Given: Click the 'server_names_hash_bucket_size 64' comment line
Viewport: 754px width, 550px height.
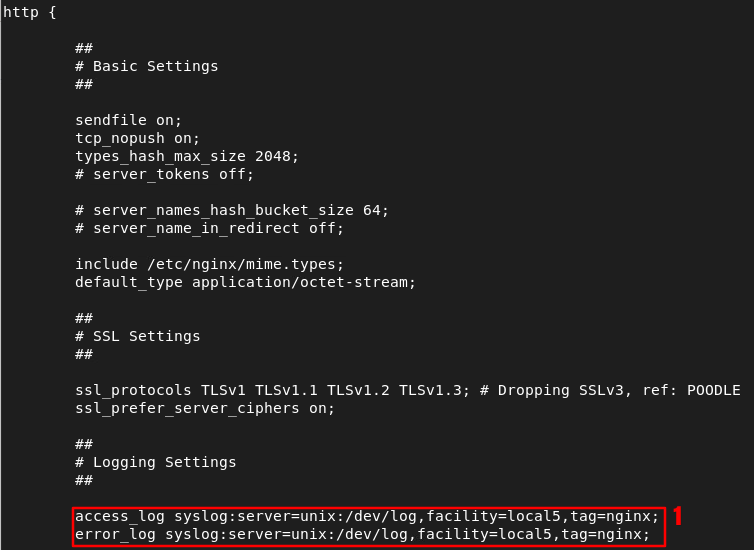Looking at the screenshot, I should pos(232,210).
